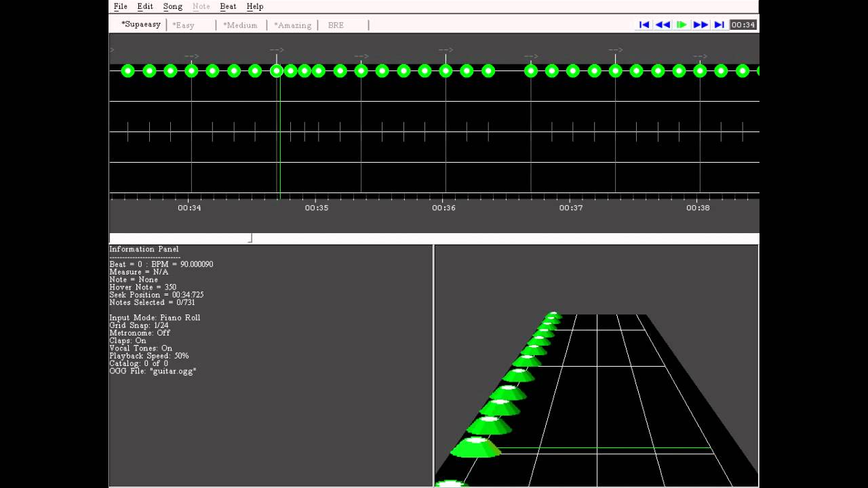The width and height of the screenshot is (868, 488).
Task: Click the 00:34 time counter display
Action: point(743,25)
